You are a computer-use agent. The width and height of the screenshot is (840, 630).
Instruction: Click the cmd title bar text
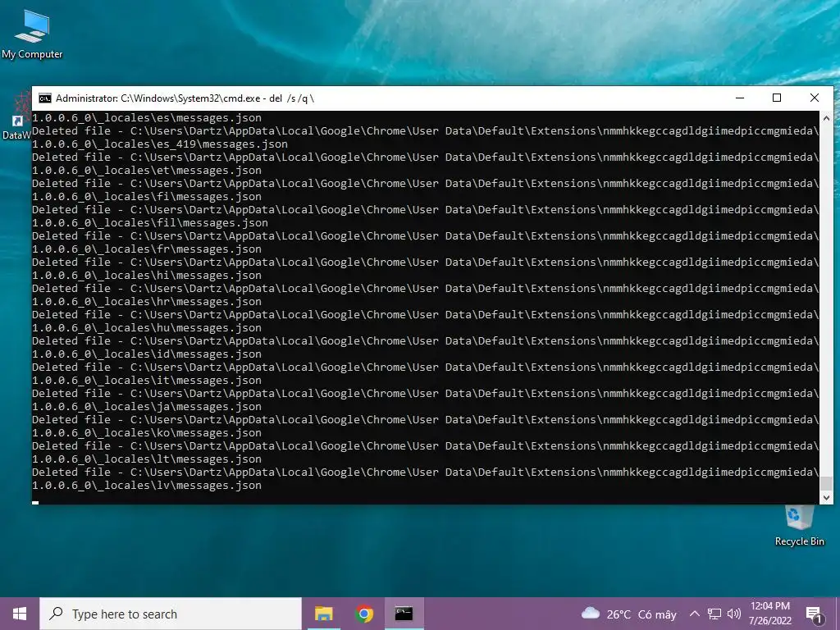point(185,98)
